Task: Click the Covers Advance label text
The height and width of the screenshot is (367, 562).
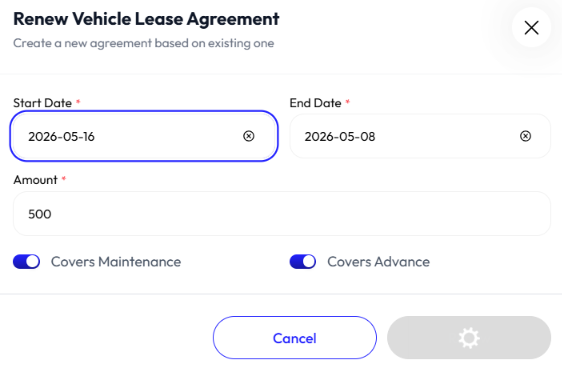Action: click(378, 262)
